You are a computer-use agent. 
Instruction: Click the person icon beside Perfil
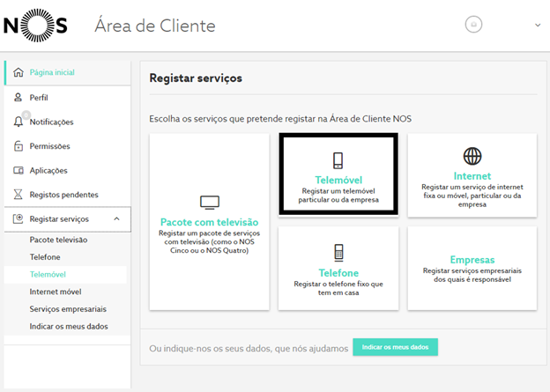18,97
